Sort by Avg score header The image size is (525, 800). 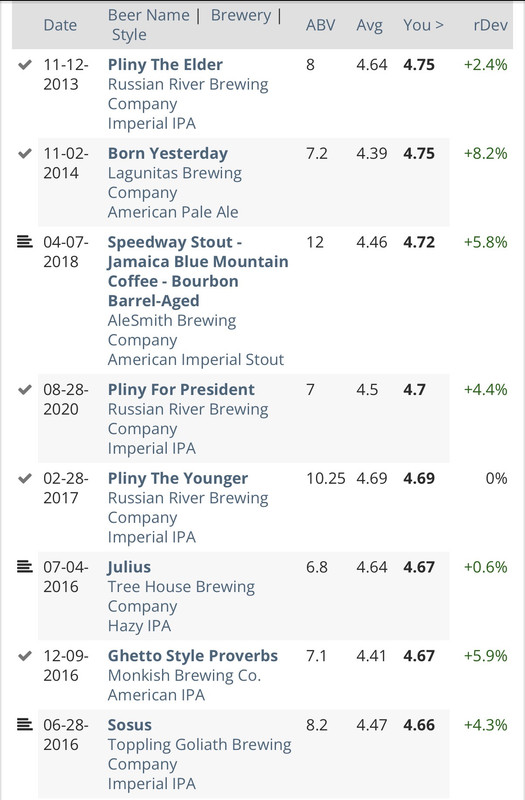(x=369, y=26)
